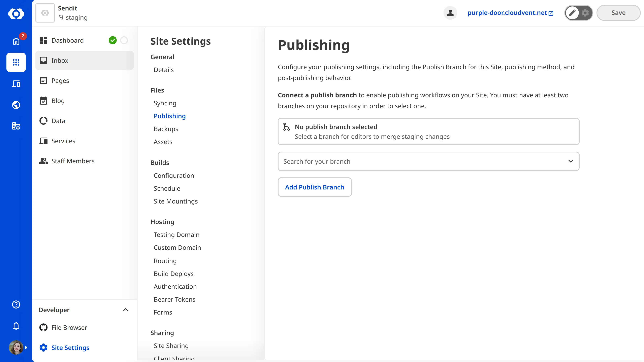The image size is (644, 362).
Task: Open Services in the site menu
Action: (85, 141)
